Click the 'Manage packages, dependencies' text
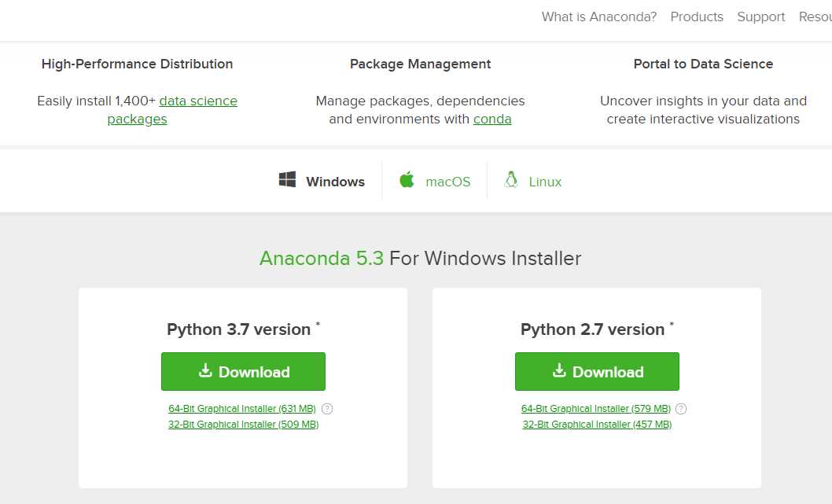The width and height of the screenshot is (832, 504). coord(420,101)
